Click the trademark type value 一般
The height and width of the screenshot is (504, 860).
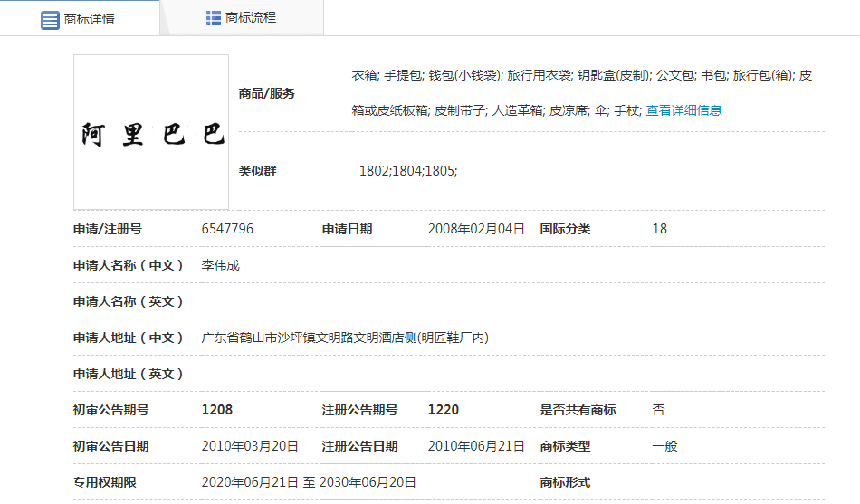pos(664,446)
